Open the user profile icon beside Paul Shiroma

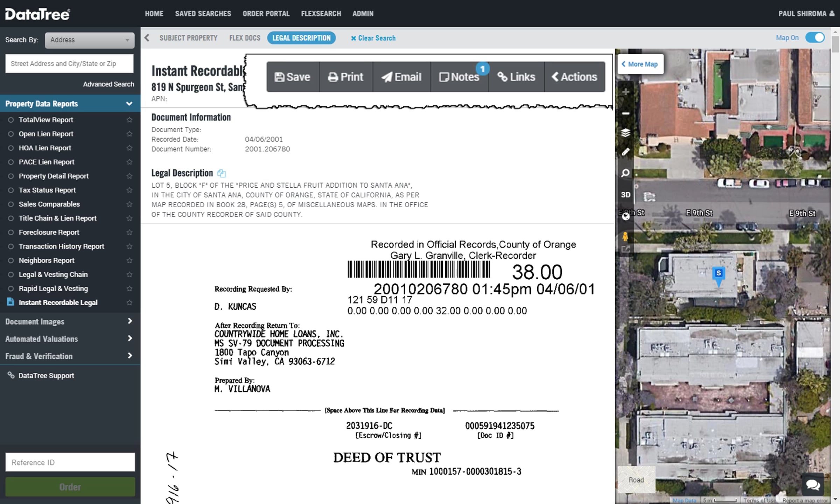tap(832, 14)
